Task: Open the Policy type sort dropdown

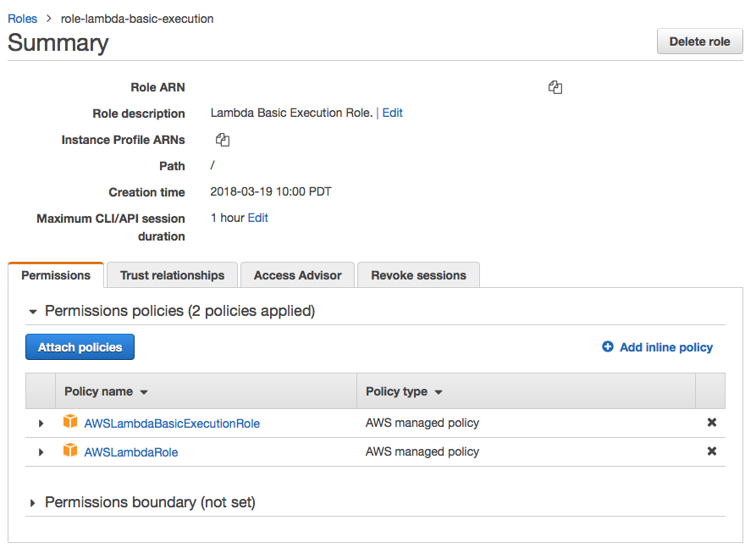Action: 438,391
